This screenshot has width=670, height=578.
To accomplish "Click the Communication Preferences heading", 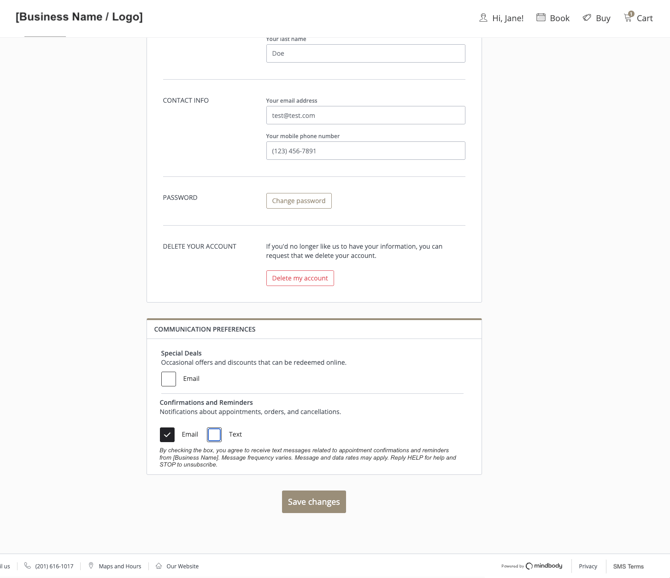I will pyautogui.click(x=205, y=329).
